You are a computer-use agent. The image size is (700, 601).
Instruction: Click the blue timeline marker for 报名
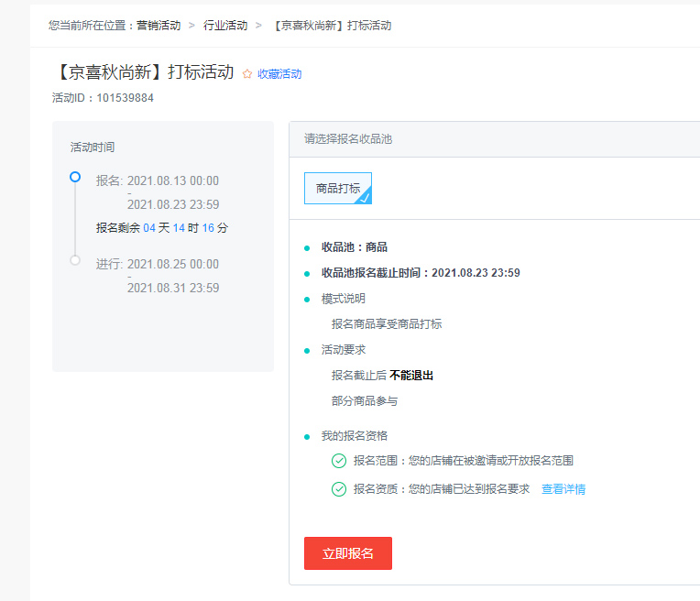click(x=75, y=177)
